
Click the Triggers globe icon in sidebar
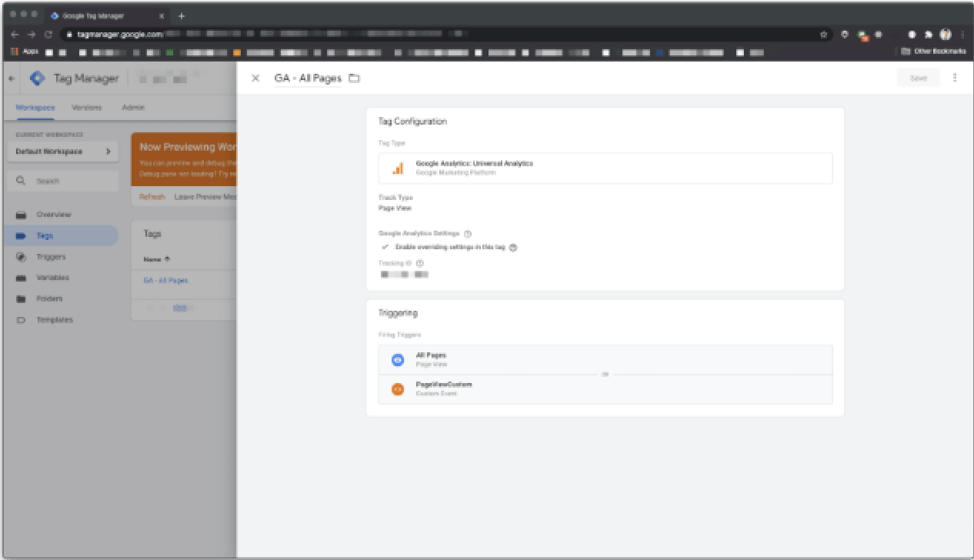(22, 257)
